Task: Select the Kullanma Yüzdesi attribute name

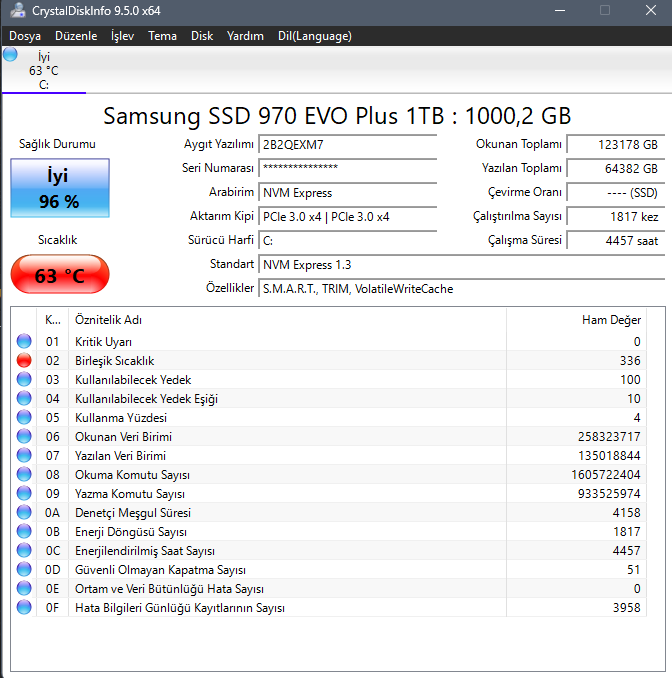Action: pyautogui.click(x=121, y=418)
